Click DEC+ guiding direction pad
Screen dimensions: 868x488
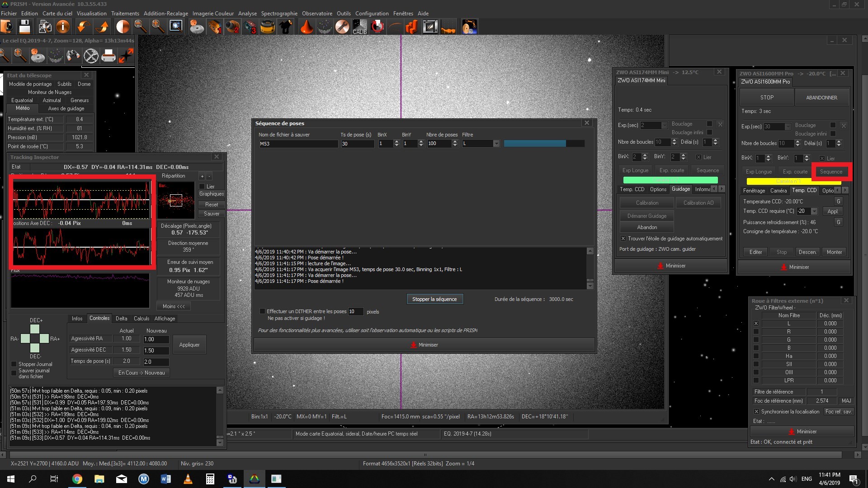[x=35, y=329]
